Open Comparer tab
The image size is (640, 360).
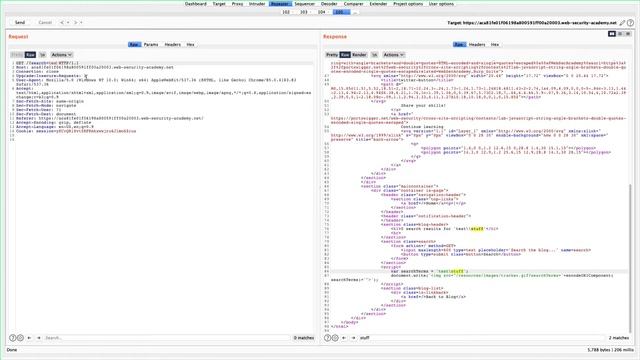click(x=353, y=4)
